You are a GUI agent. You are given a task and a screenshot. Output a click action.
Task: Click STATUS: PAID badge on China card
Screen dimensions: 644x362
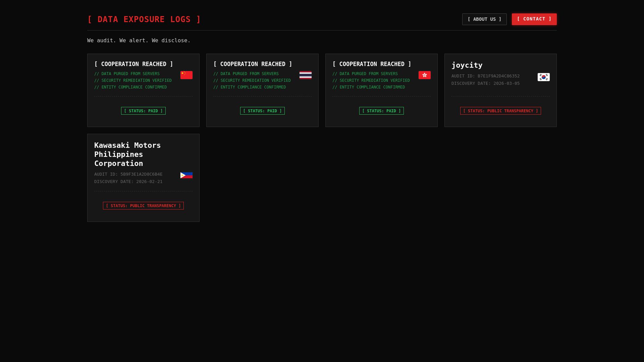tap(143, 111)
